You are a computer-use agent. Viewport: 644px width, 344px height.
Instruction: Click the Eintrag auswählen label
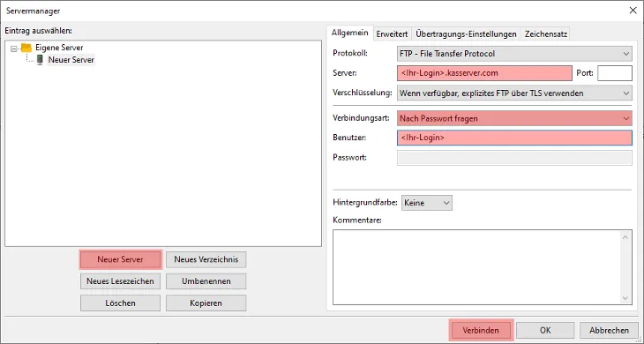click(39, 31)
